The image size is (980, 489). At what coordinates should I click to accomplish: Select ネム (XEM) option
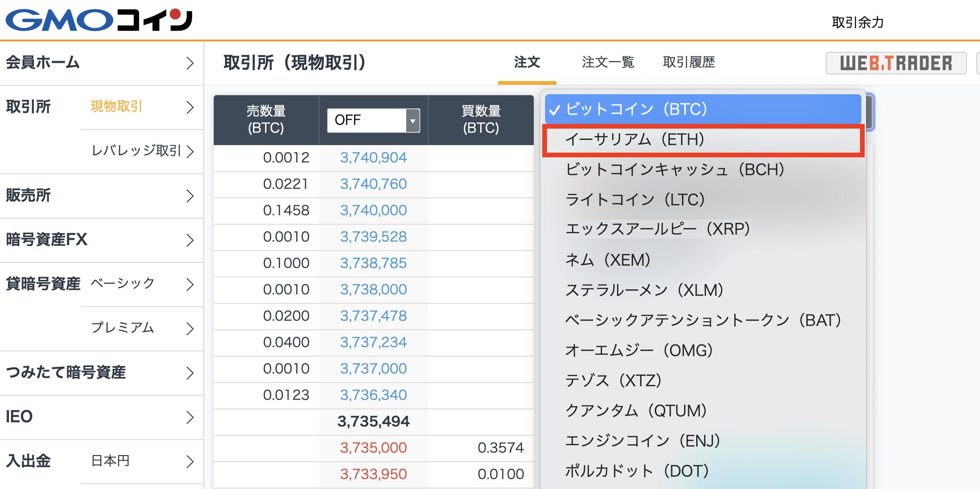pos(703,260)
